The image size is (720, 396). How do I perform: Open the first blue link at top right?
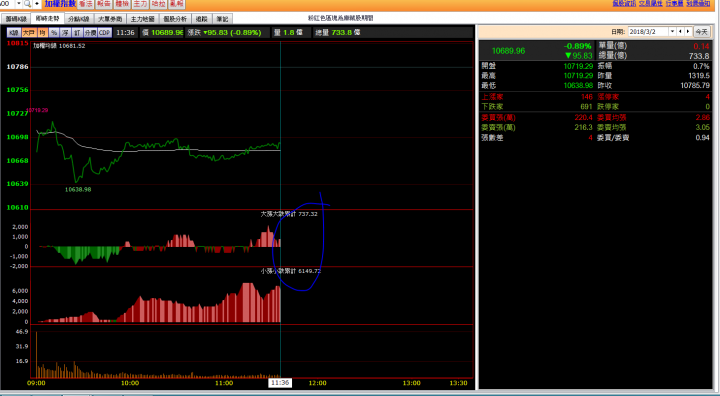(x=624, y=3)
